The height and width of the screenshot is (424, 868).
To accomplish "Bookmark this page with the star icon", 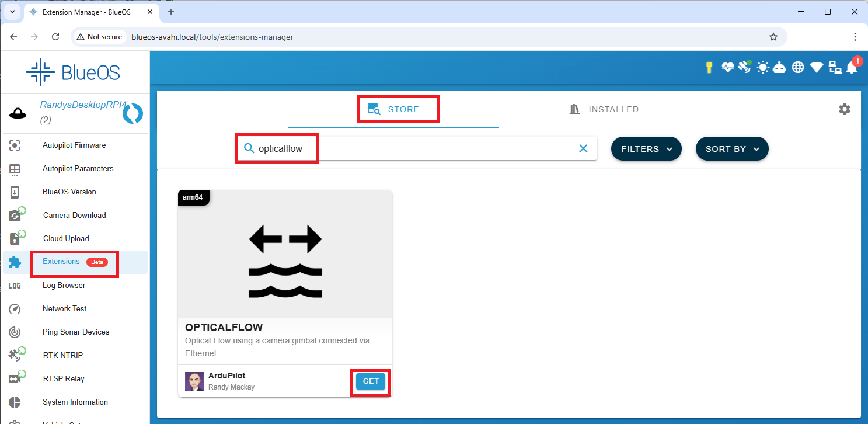I will coord(773,37).
